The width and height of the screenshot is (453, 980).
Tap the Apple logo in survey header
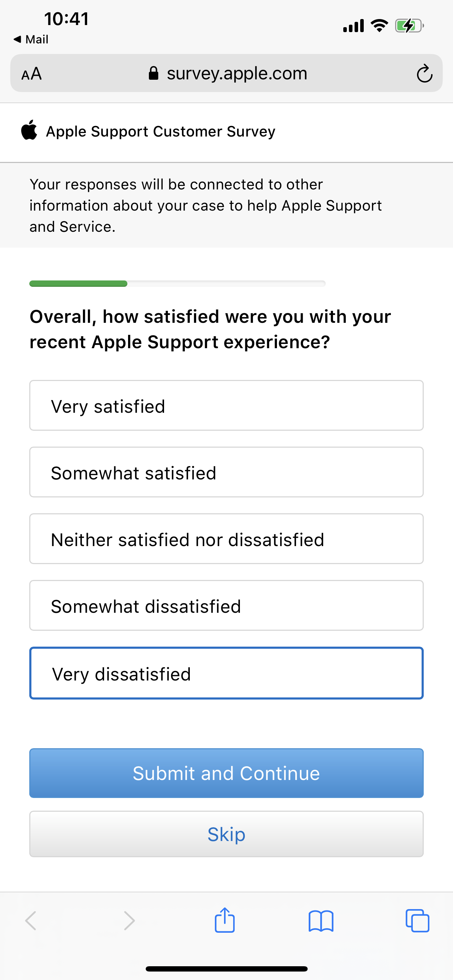coord(29,131)
